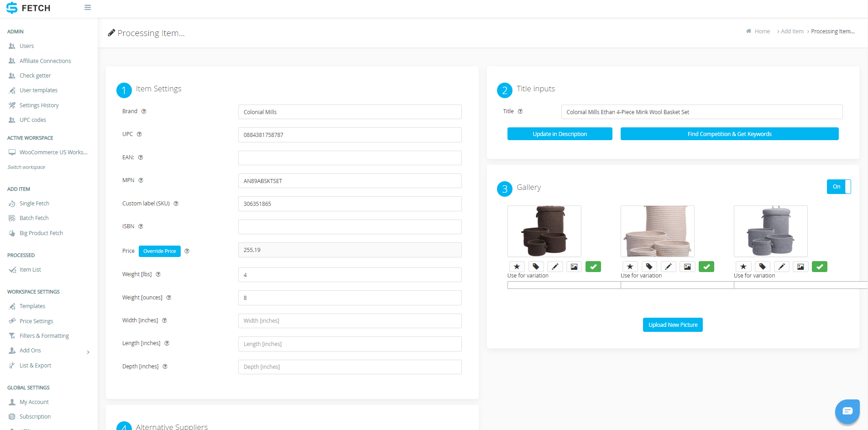Click tag icon under gray basket image

[x=763, y=267]
